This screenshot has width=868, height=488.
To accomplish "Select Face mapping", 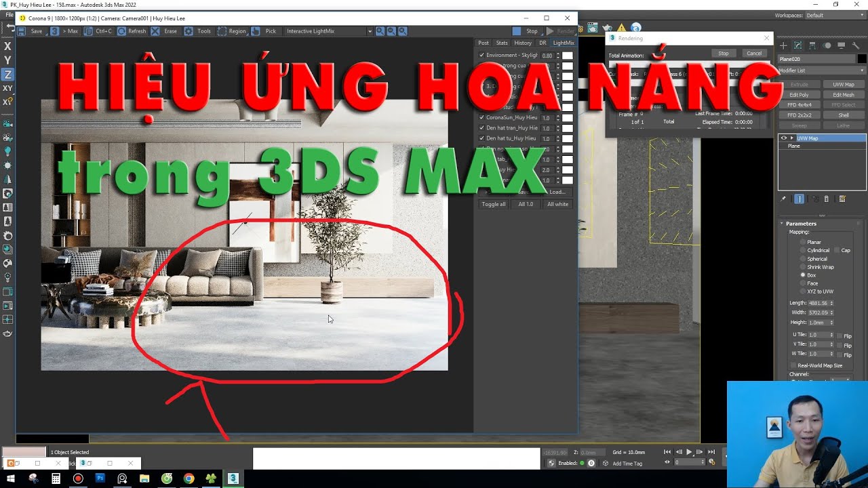I will pyautogui.click(x=803, y=283).
